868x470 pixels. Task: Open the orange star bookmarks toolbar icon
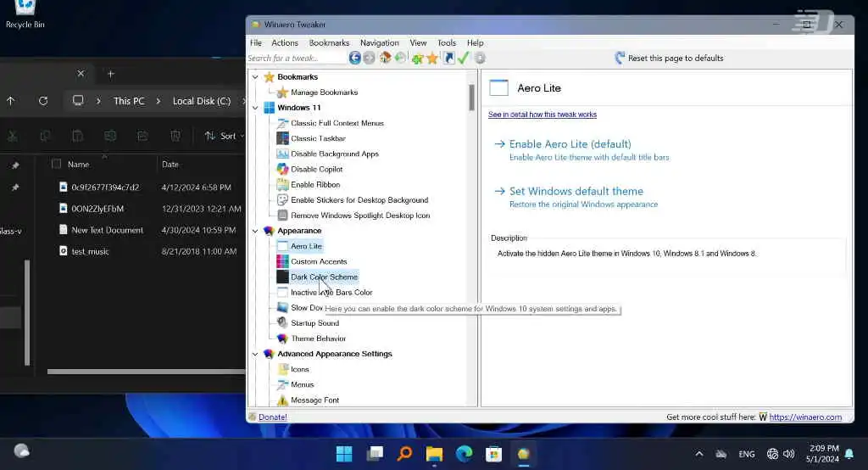(x=432, y=59)
